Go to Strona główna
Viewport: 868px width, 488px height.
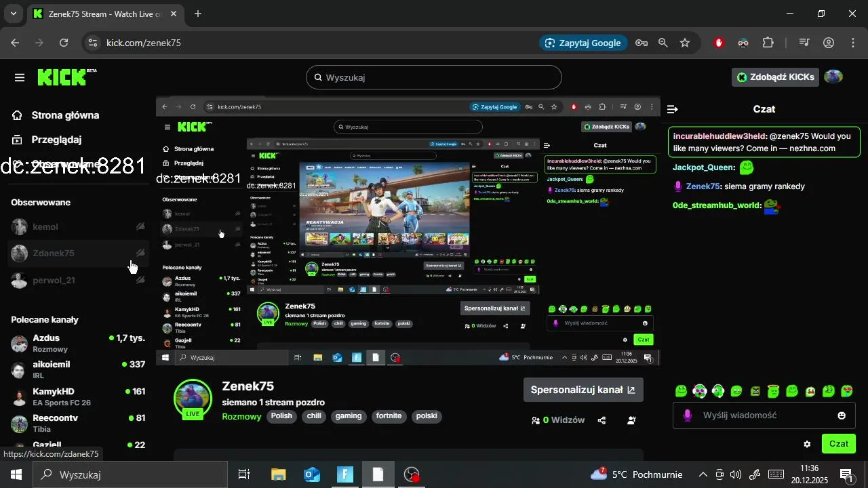coord(65,115)
